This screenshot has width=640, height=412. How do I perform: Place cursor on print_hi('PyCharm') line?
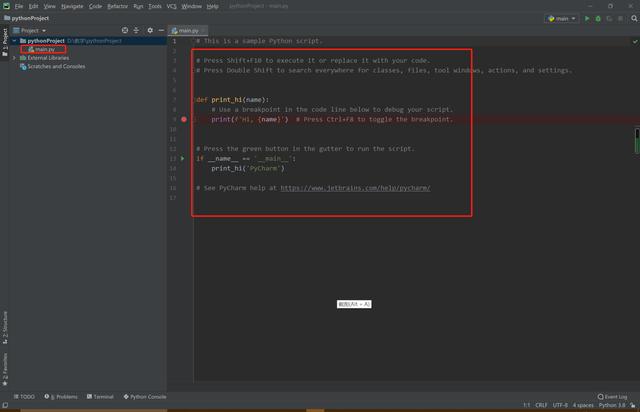click(248, 168)
